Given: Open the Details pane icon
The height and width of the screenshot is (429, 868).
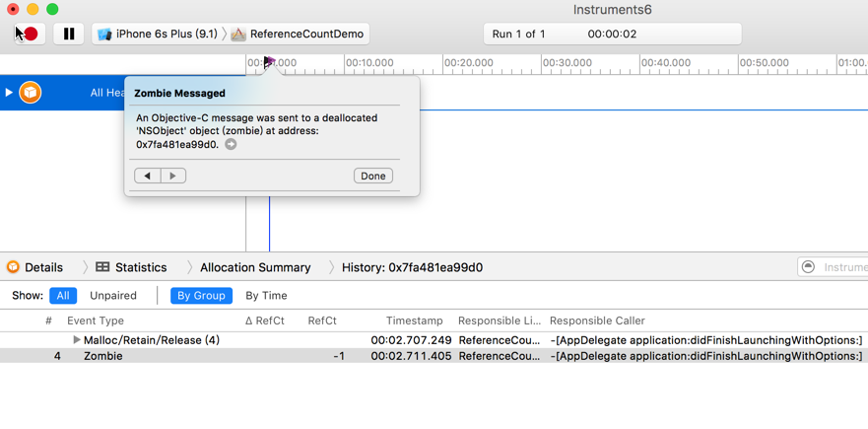Looking at the screenshot, I should point(13,267).
